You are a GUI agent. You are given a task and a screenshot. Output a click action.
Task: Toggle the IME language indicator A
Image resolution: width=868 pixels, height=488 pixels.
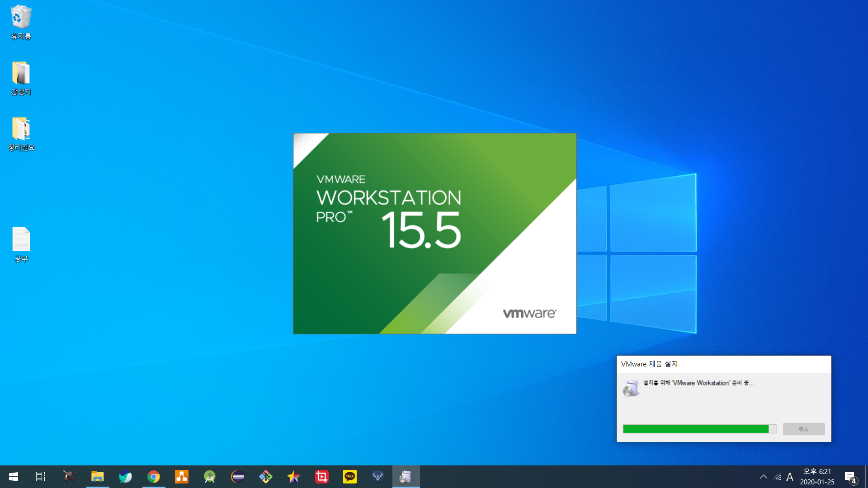pos(790,477)
